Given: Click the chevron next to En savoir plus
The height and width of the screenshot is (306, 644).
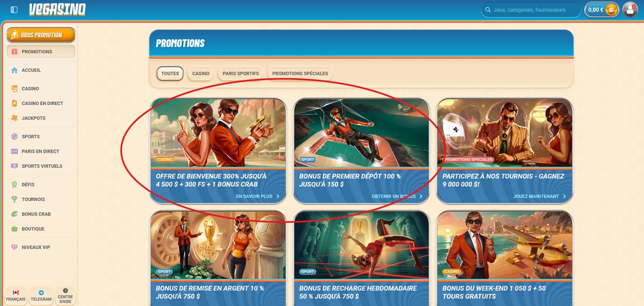Looking at the screenshot, I should [278, 197].
